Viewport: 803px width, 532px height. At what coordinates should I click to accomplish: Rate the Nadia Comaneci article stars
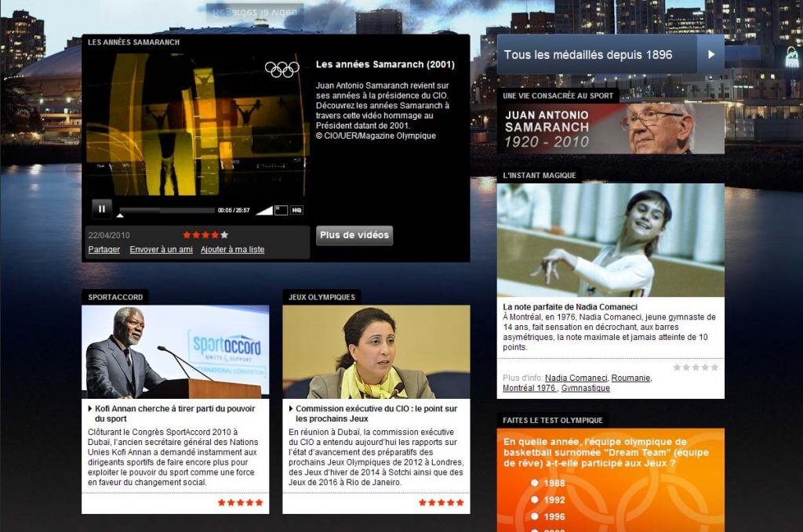click(696, 367)
